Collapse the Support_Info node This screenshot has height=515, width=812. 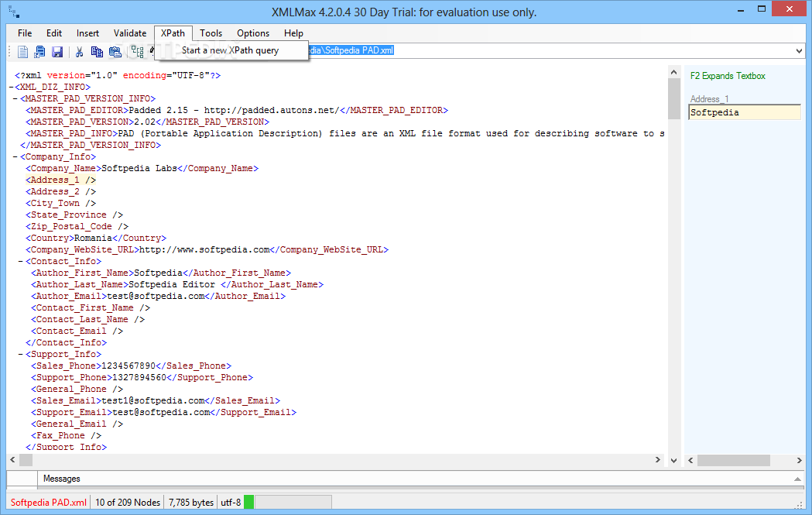(21, 355)
